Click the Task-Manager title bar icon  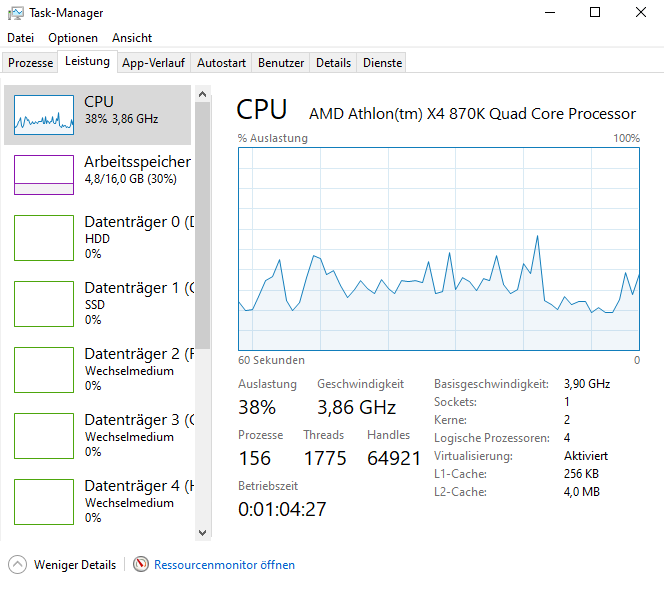coord(15,13)
